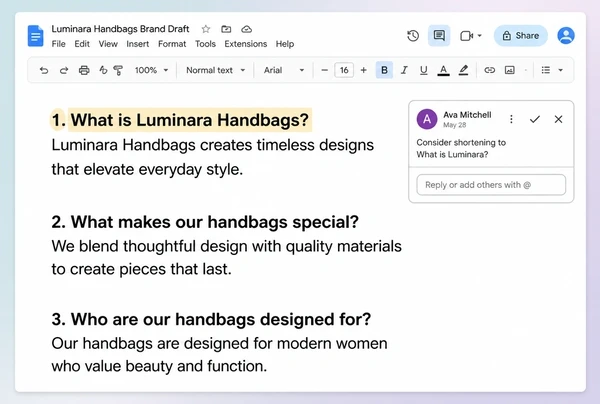Click the text who value beauty and function.
Viewport: 600px width, 404px height.
(159, 366)
